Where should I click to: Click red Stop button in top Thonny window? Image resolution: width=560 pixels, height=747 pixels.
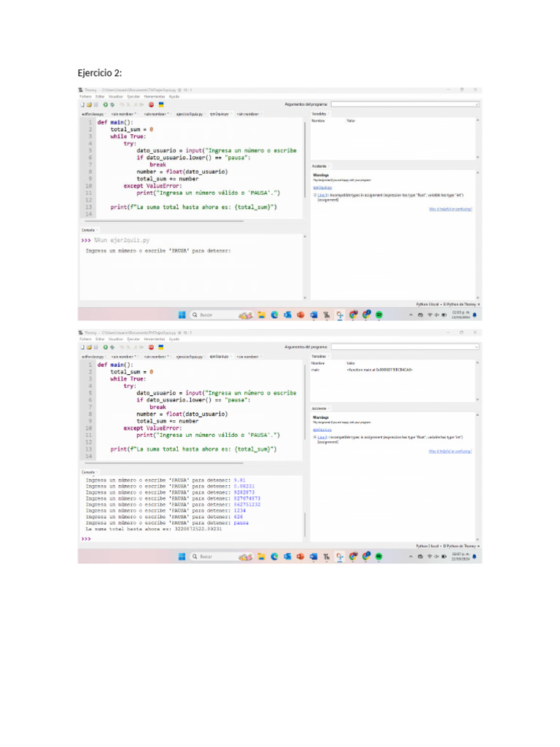151,104
